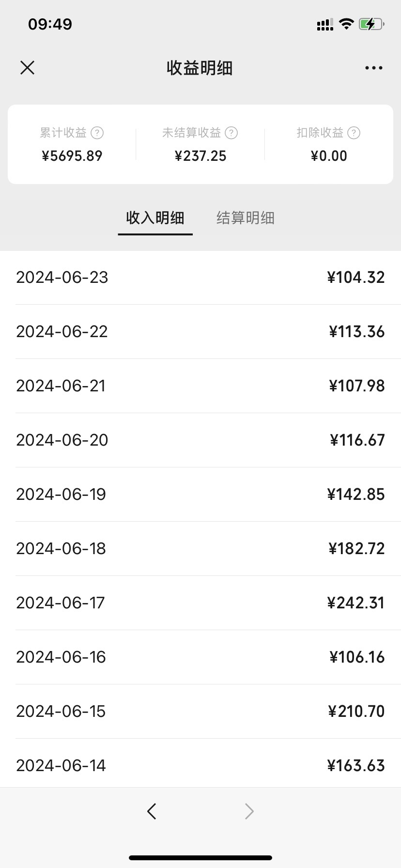
Task: Go back using the left chevron
Action: pyautogui.click(x=152, y=811)
